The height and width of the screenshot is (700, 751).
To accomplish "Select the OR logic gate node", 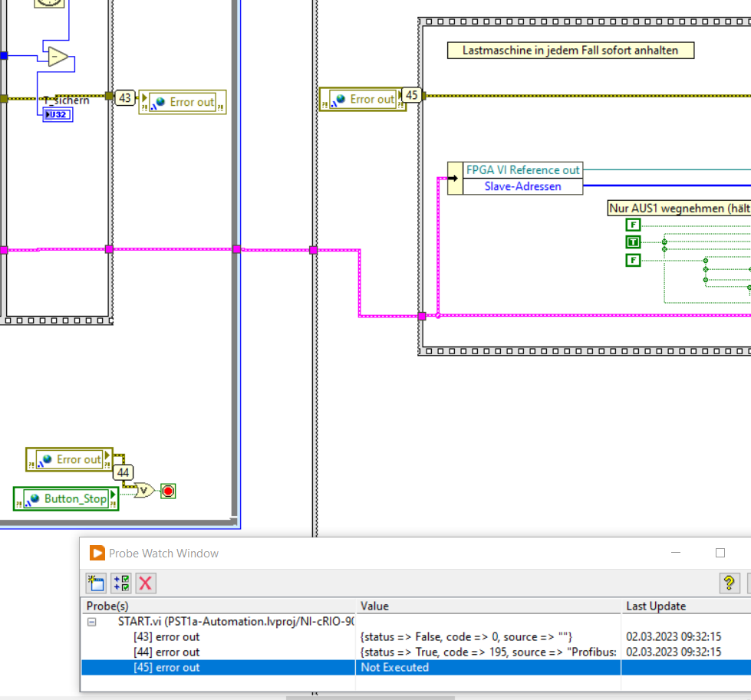I will pyautogui.click(x=143, y=491).
